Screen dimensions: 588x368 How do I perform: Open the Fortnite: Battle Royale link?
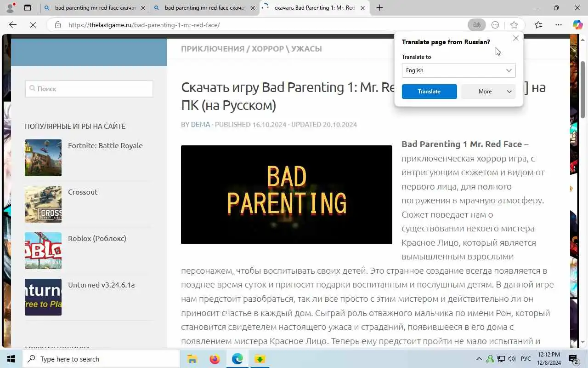point(105,145)
